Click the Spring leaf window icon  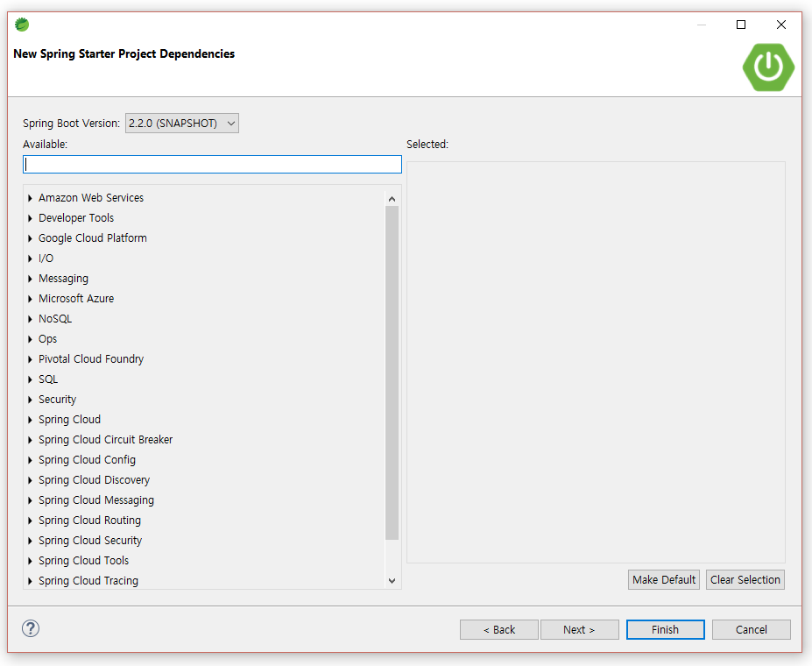pos(22,25)
